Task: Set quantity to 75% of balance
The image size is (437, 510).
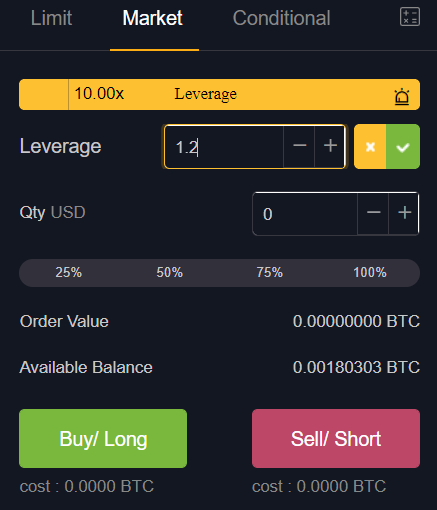Action: coord(270,273)
